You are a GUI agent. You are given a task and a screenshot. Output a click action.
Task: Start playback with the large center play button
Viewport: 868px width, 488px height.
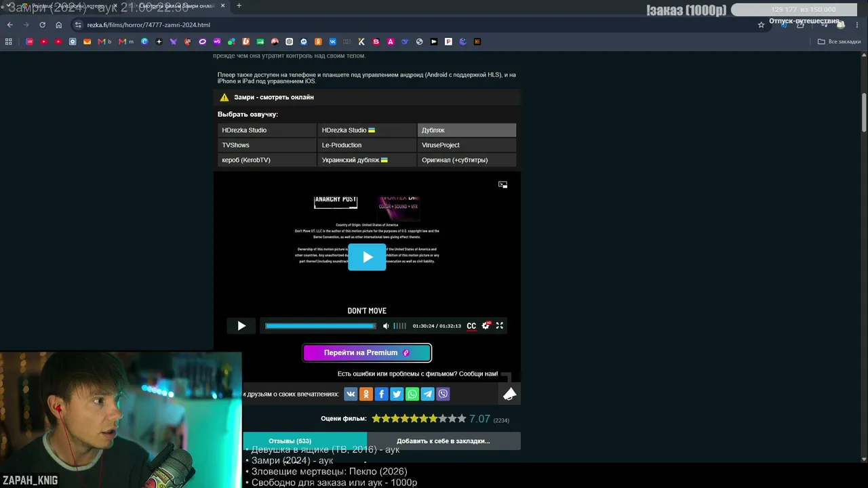pos(367,258)
